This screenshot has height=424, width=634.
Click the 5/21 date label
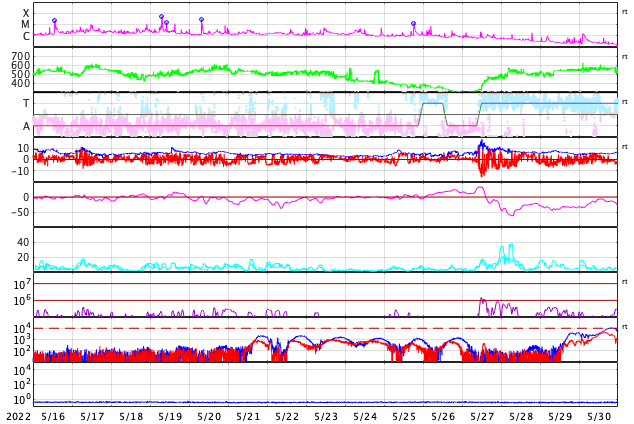pos(248,417)
